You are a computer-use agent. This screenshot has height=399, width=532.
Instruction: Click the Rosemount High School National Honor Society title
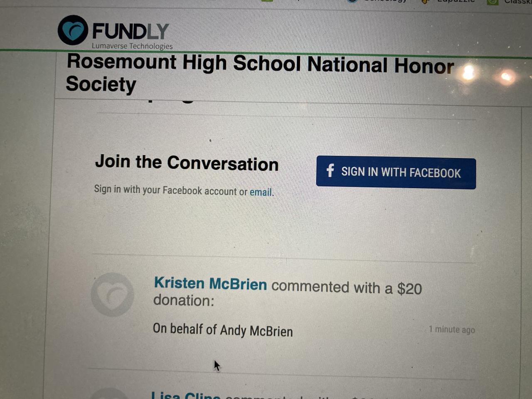(x=260, y=73)
